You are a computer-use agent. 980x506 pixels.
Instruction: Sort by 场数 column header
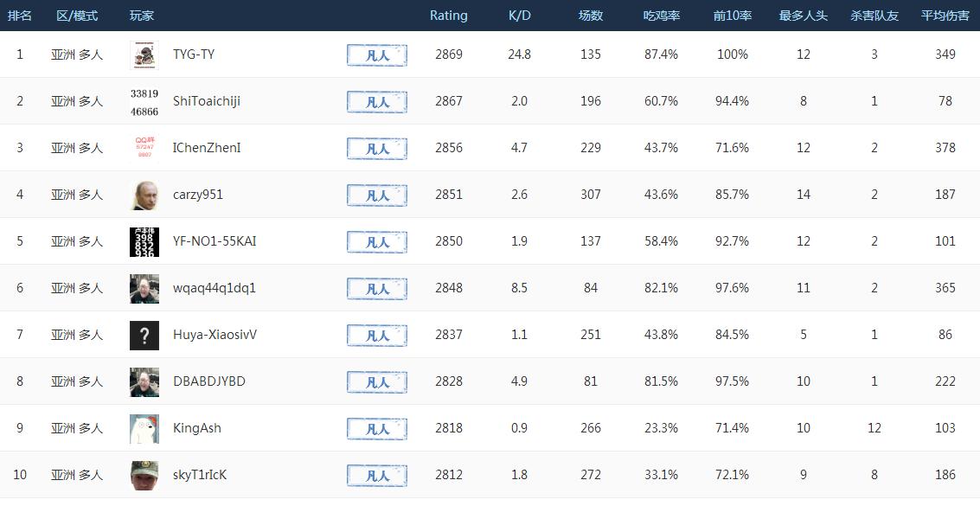click(x=591, y=16)
